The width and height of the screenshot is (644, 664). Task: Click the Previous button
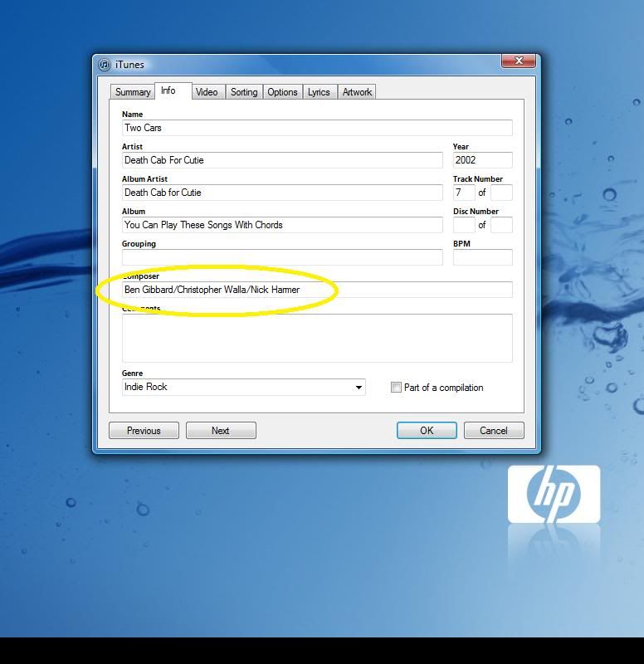144,431
